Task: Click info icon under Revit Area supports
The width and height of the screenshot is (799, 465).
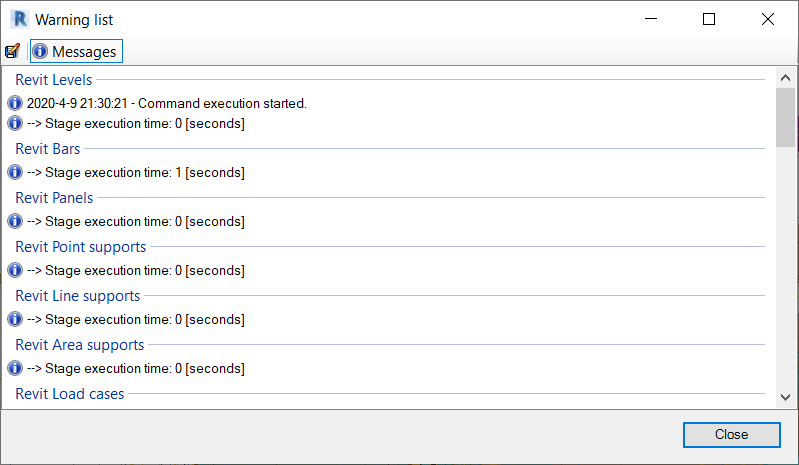Action: (x=15, y=368)
